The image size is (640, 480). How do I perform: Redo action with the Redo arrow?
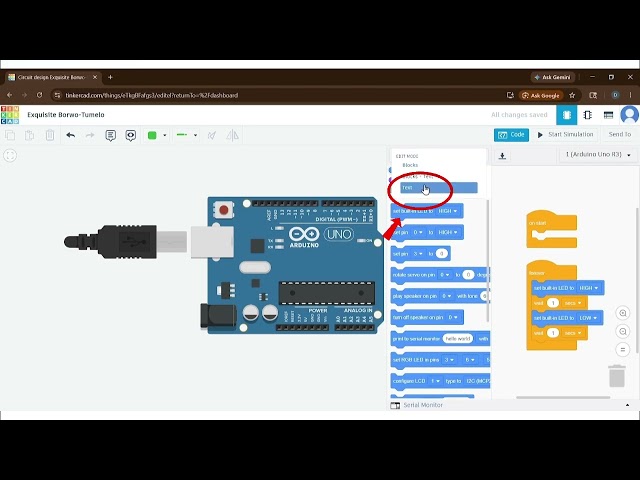[x=90, y=135]
